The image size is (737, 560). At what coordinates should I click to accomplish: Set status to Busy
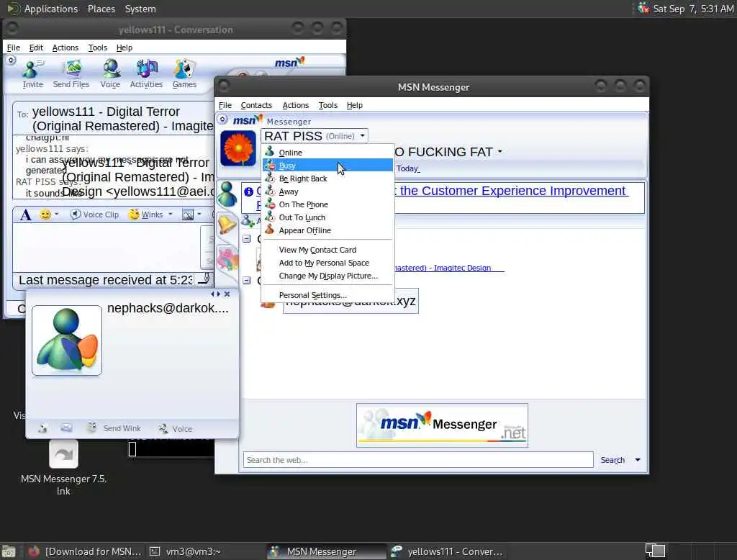tap(327, 166)
